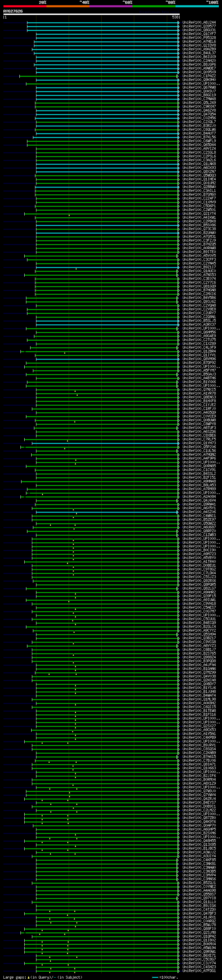Select the UniRef100_B4UL37 label
This screenshot has width=222, height=980.
point(199,53)
